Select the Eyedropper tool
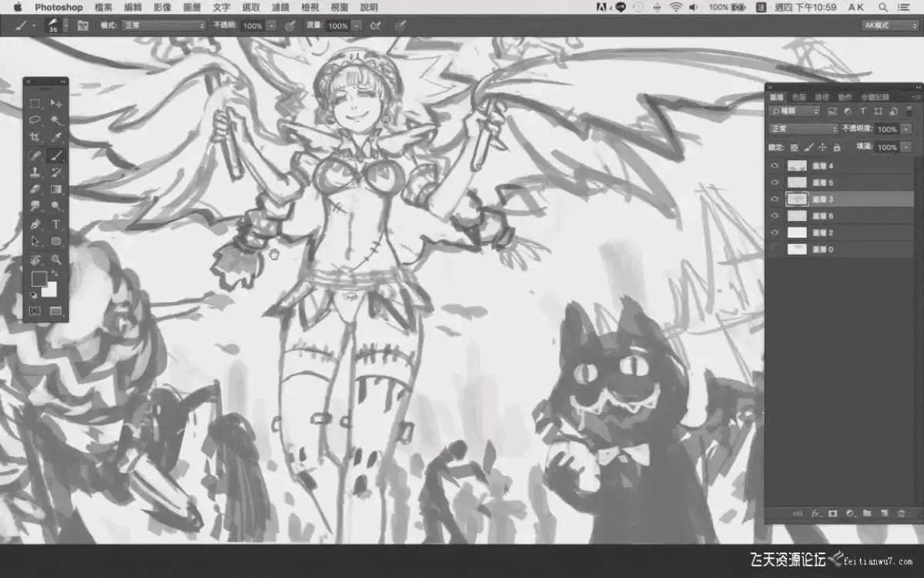924x578 pixels. click(x=56, y=138)
